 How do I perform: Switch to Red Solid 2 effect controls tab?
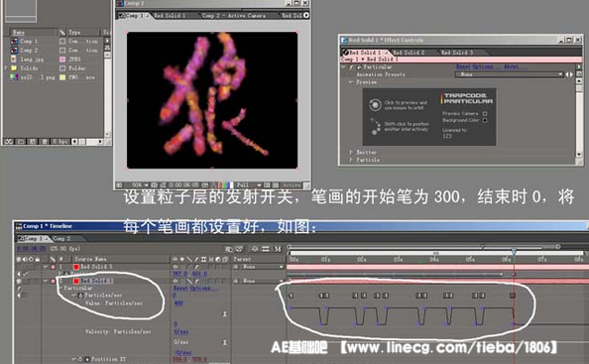(409, 53)
